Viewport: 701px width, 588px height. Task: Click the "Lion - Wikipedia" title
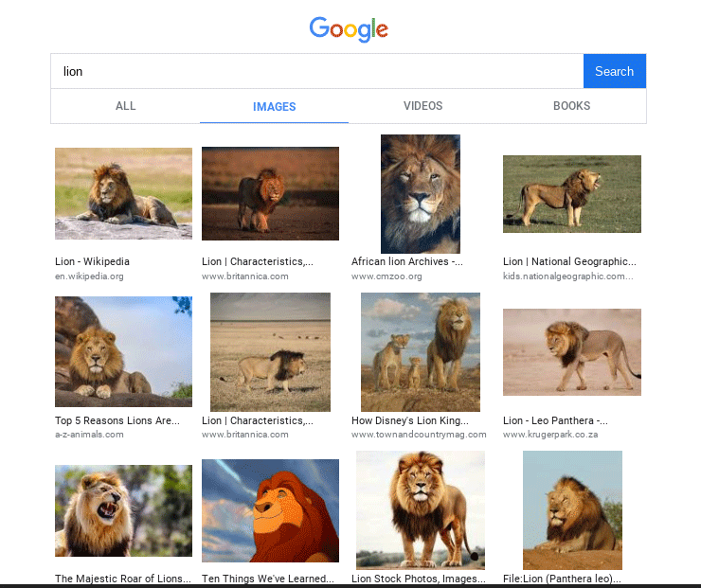pos(92,261)
